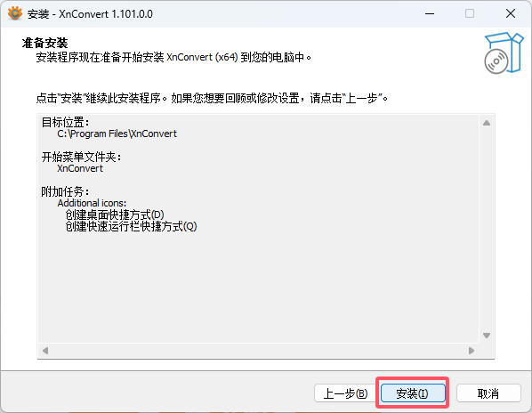The width and height of the screenshot is (532, 413).
Task: Click the 准备安装 heading text
Action: tap(44, 43)
